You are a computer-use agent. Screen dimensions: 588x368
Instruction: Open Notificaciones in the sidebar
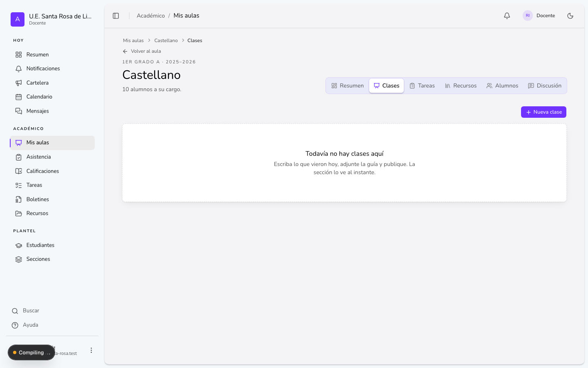pyautogui.click(x=52, y=69)
